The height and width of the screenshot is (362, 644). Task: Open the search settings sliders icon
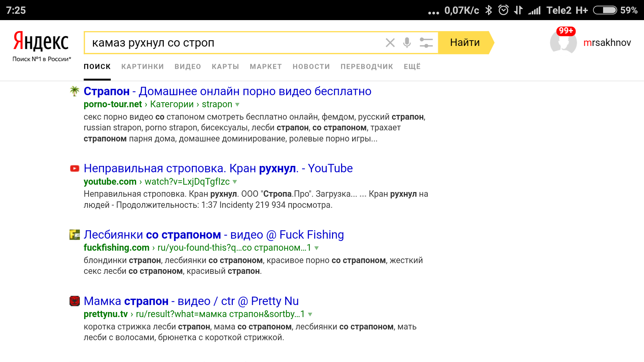pyautogui.click(x=426, y=43)
